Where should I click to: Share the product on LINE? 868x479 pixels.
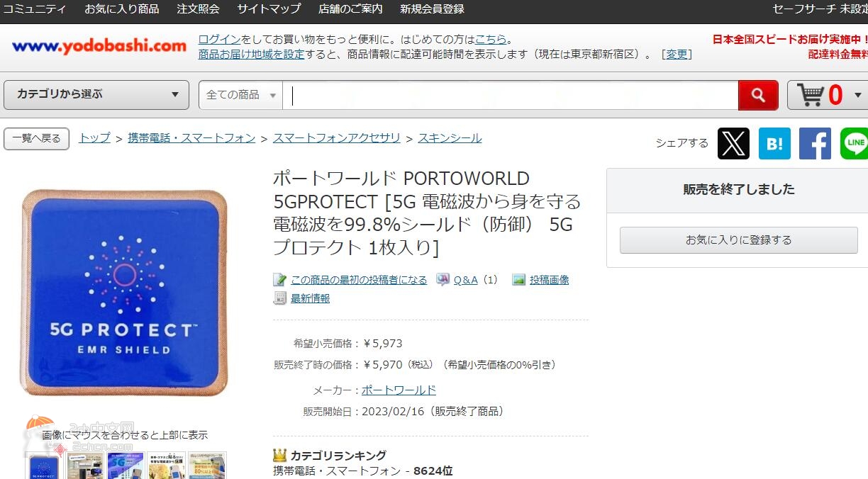(855, 143)
